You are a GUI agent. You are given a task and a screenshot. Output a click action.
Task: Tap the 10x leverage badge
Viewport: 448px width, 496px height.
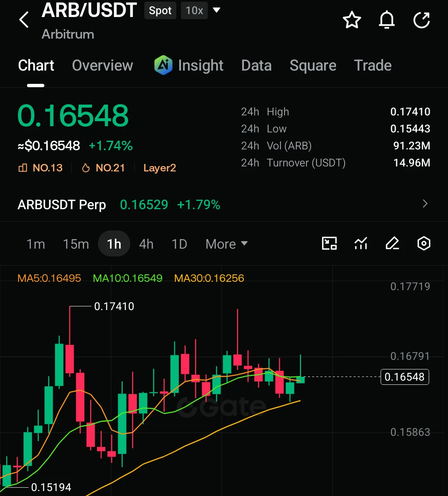(x=194, y=10)
